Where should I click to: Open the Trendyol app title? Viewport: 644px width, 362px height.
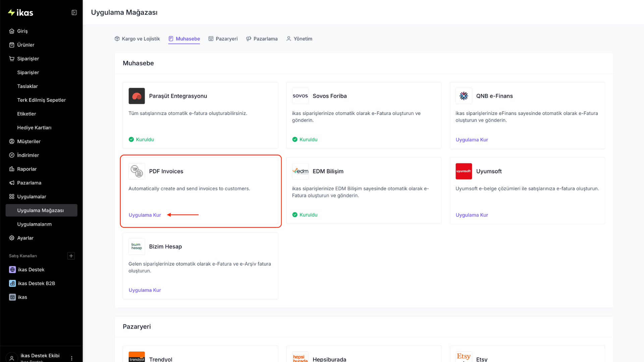click(161, 359)
